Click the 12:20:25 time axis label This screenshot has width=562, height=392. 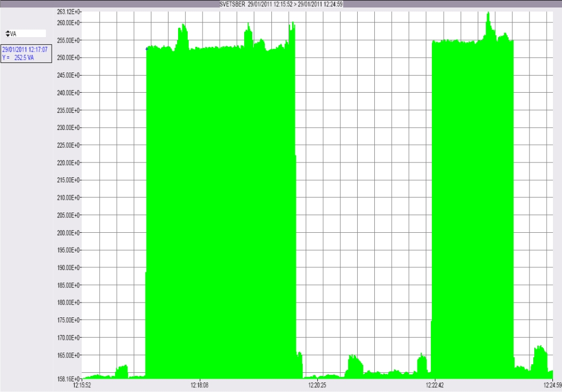[x=317, y=385]
